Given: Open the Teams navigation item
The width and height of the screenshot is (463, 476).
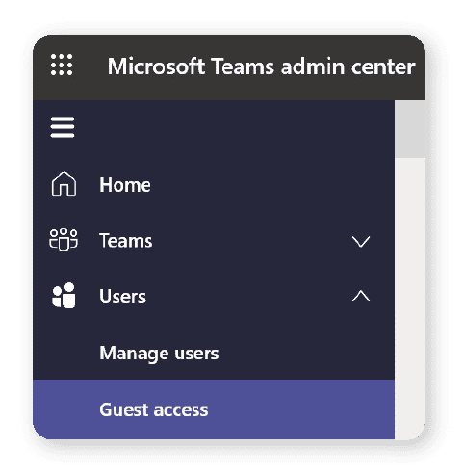Looking at the screenshot, I should [x=214, y=241].
